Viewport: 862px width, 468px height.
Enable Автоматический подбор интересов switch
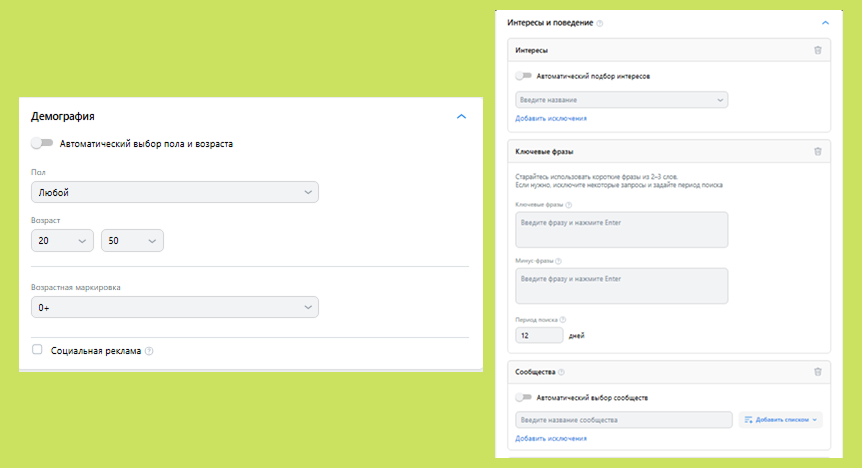524,75
